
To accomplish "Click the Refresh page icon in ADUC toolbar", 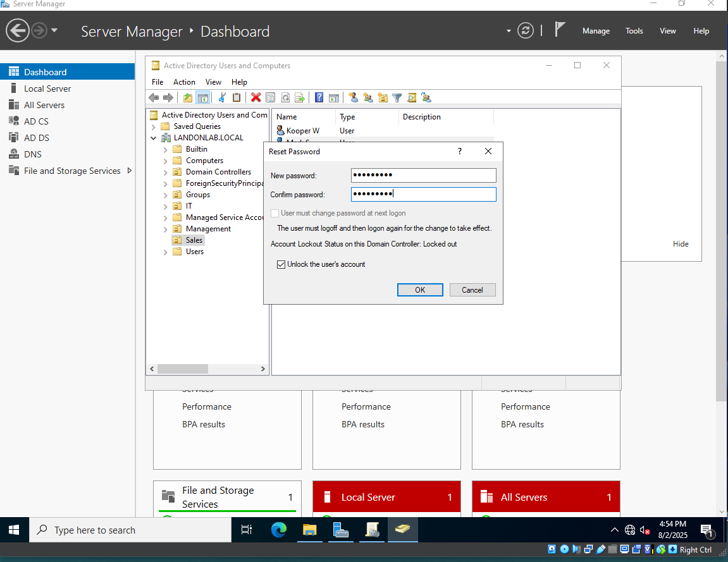I will (285, 97).
